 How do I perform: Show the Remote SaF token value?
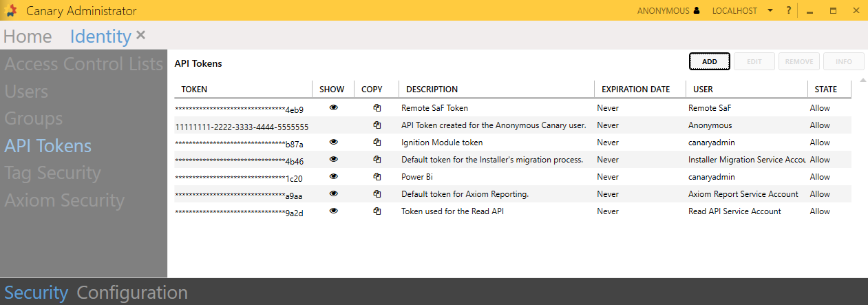pyautogui.click(x=334, y=108)
